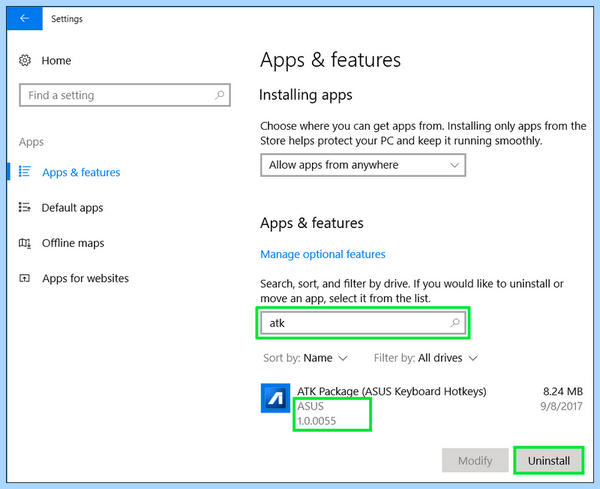Click the ASUS publisher name
Screen dimensions: 600x489
coord(311,406)
